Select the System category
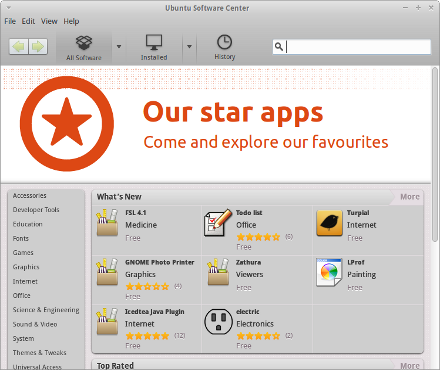 coord(23,339)
